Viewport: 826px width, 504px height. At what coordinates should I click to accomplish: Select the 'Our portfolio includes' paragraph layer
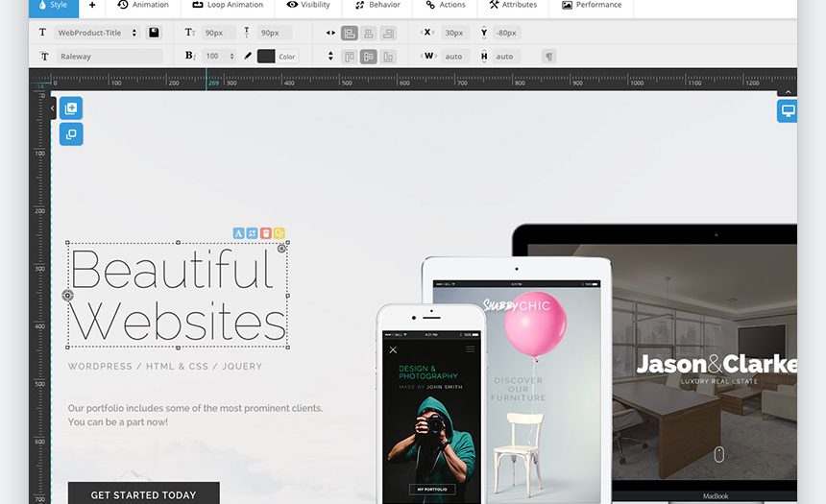195,415
